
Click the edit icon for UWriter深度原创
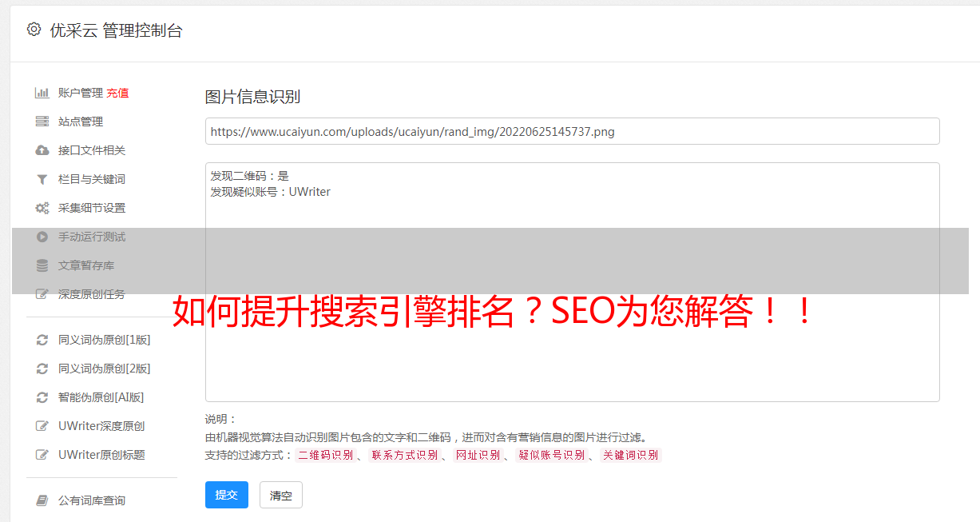click(42, 426)
